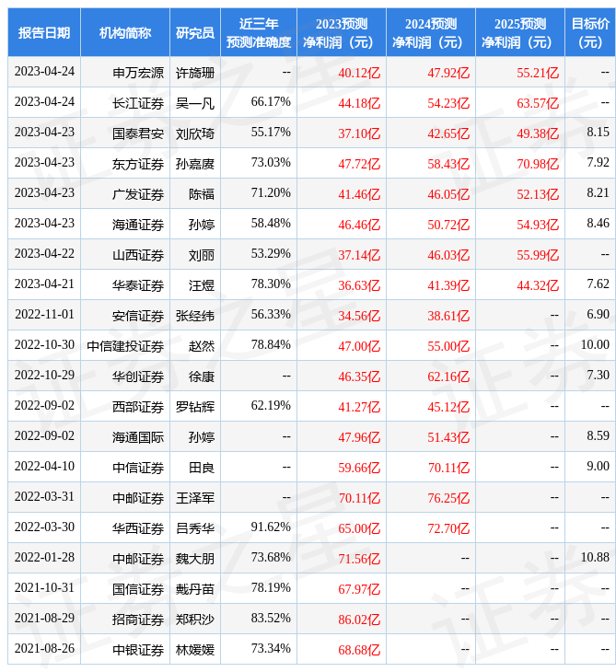
Task: Click the 2024预测净利润 column header
Action: [x=431, y=32]
